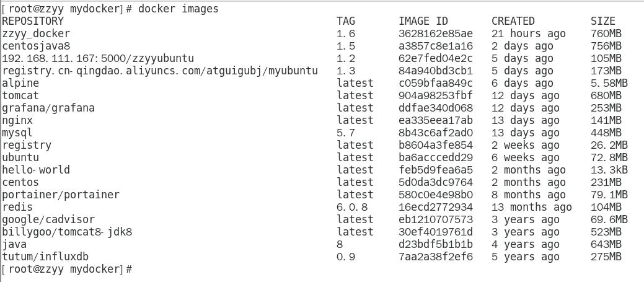Click the grafana/grafana repository name
644x282 pixels.
[48, 108]
